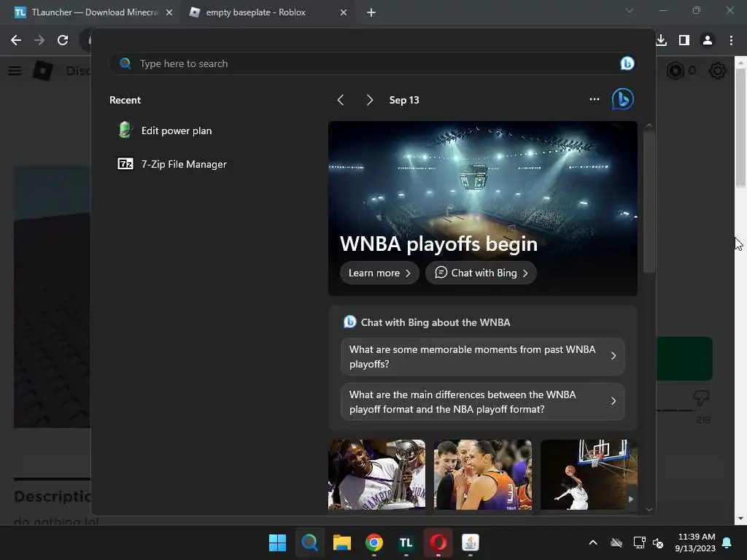Close the empty baseplate Roblox tab
Screen dimensions: 747x560
[x=344, y=12]
